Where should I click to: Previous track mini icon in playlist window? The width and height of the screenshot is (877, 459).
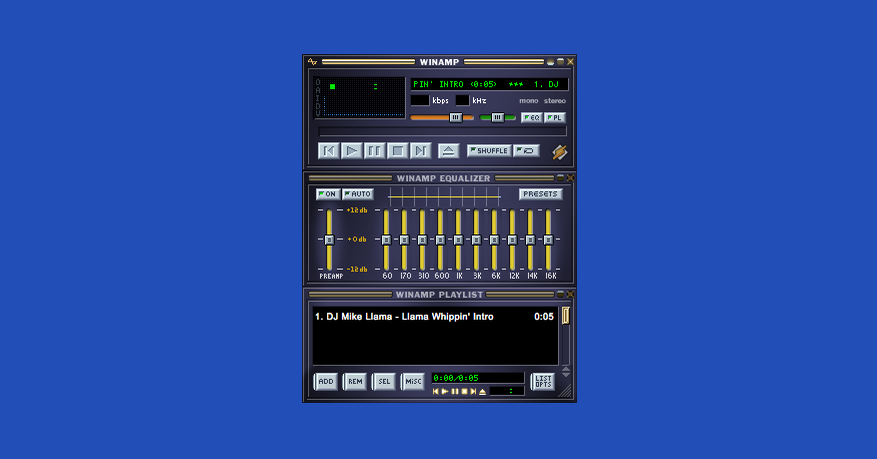point(436,391)
